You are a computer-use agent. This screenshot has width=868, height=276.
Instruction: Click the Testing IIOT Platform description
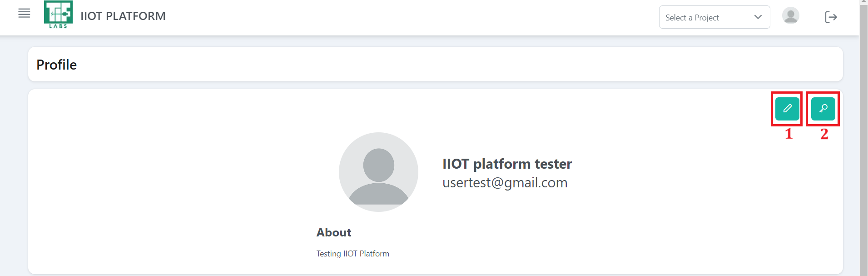pos(352,254)
